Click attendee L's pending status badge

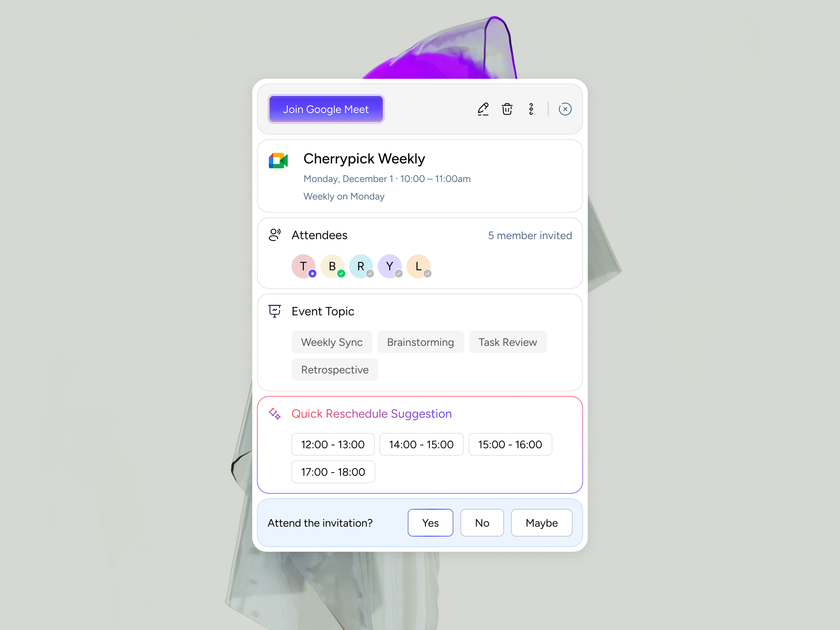click(428, 273)
